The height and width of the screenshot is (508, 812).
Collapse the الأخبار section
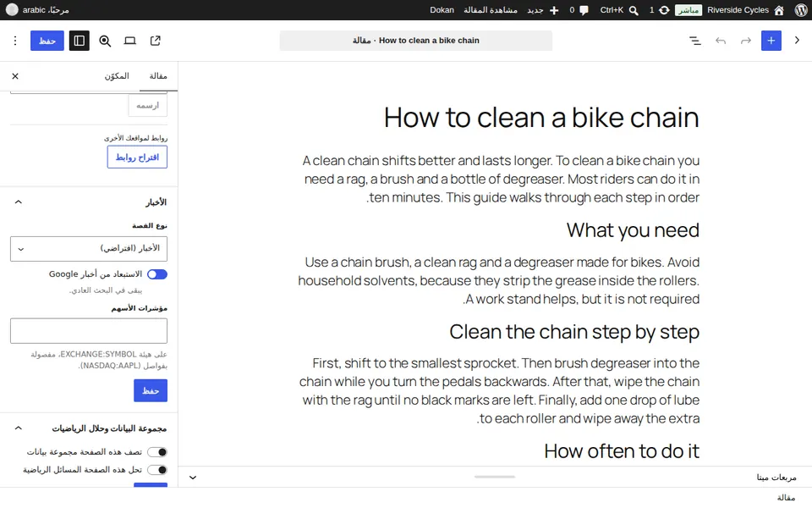(19, 202)
